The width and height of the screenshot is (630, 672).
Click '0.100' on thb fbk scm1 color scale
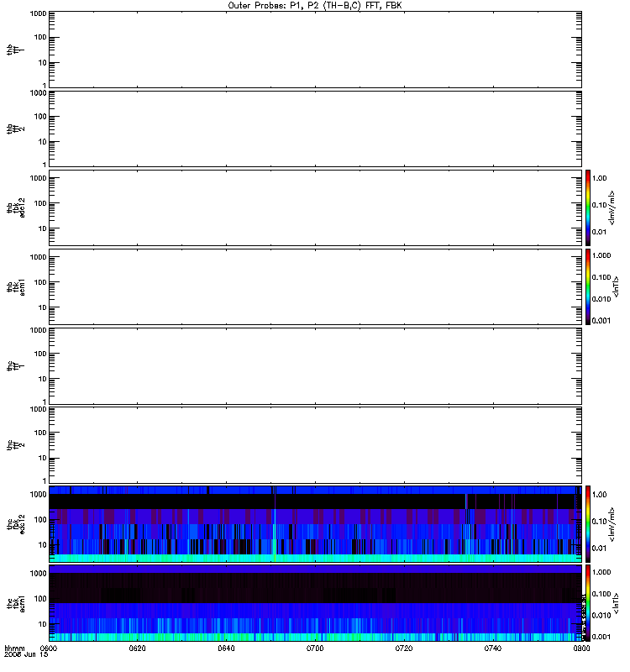coord(601,277)
